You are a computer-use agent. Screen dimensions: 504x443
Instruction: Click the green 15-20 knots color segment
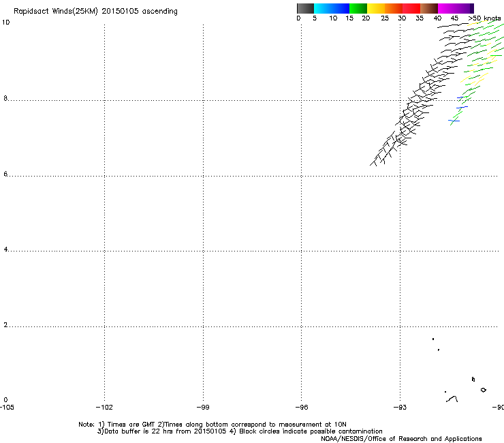tap(358, 8)
